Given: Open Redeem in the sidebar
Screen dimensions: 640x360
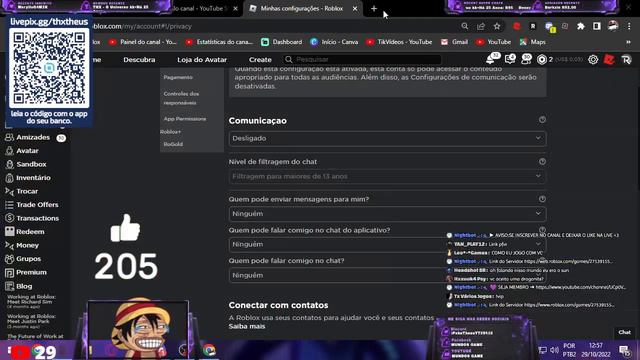Looking at the screenshot, I should pos(30,232).
